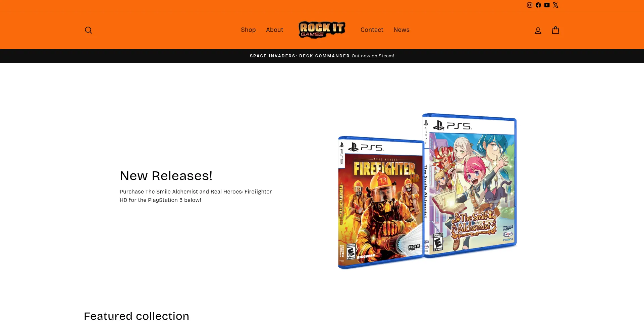The height and width of the screenshot is (333, 644).
Task: Click the PS5 purchase description paragraph
Action: [196, 196]
